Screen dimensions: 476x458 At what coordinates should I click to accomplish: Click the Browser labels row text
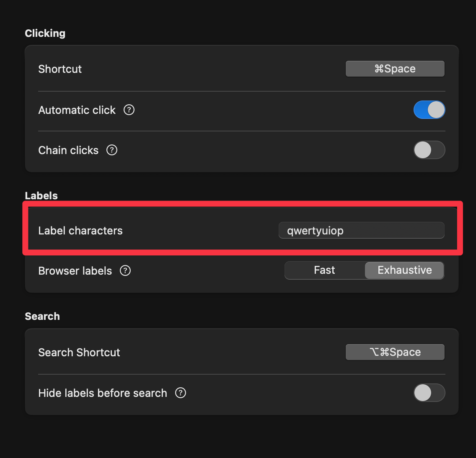(75, 271)
